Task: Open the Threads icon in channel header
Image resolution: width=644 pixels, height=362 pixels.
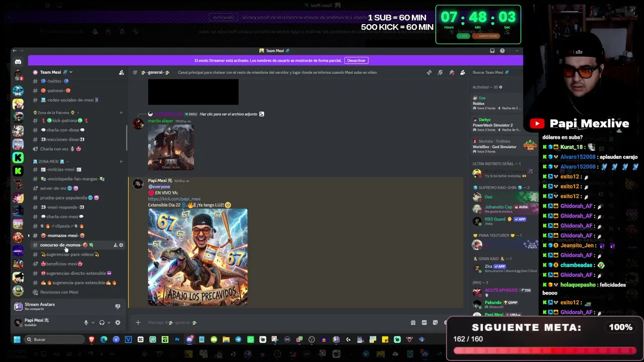Action: (429, 72)
